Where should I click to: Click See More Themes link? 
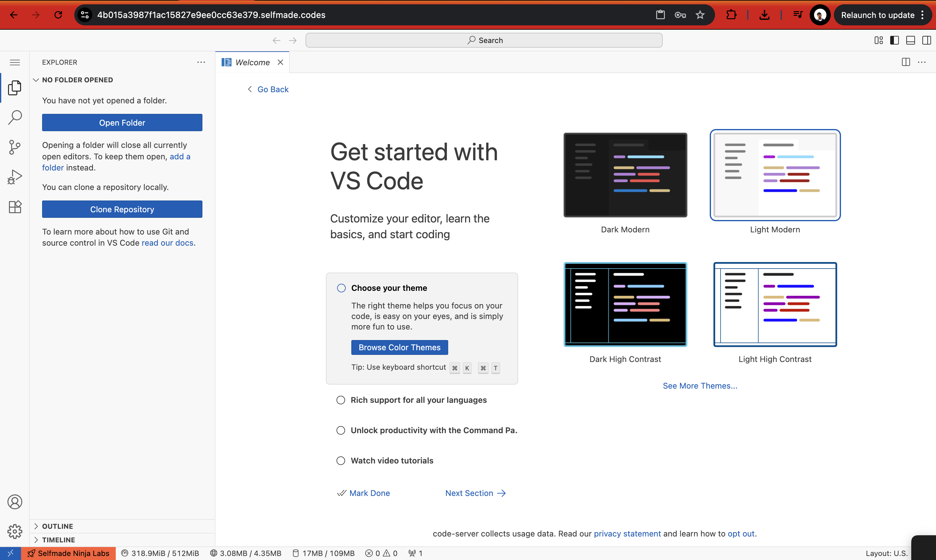tap(700, 386)
